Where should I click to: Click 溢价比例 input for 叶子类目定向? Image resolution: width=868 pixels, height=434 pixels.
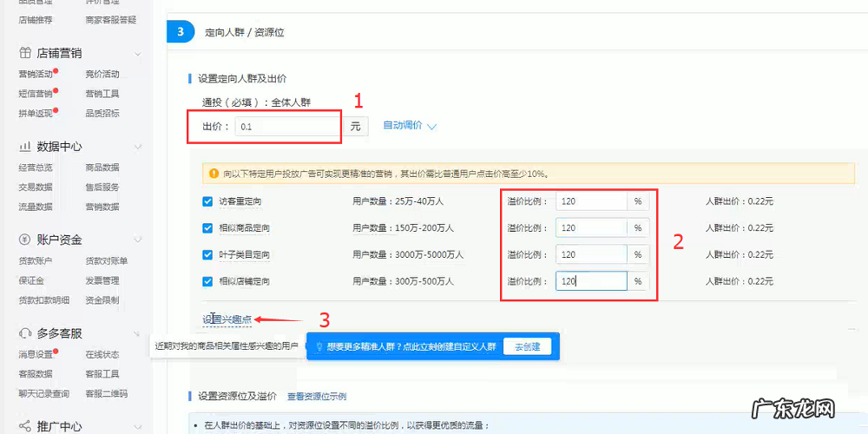[x=591, y=254]
